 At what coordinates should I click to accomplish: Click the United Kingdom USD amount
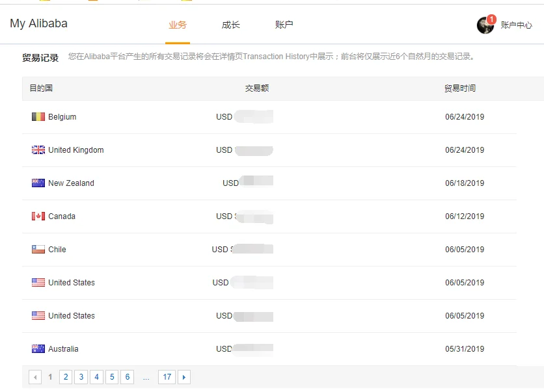click(x=245, y=150)
